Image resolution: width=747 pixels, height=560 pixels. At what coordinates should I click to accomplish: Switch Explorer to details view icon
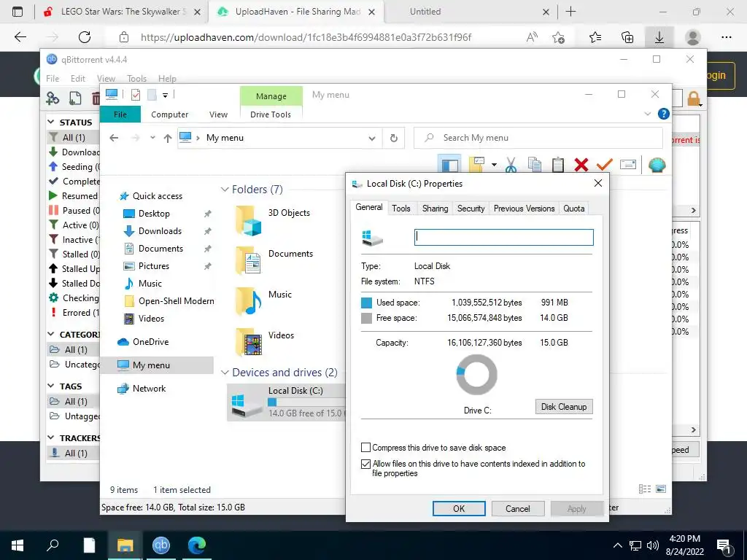(x=645, y=489)
